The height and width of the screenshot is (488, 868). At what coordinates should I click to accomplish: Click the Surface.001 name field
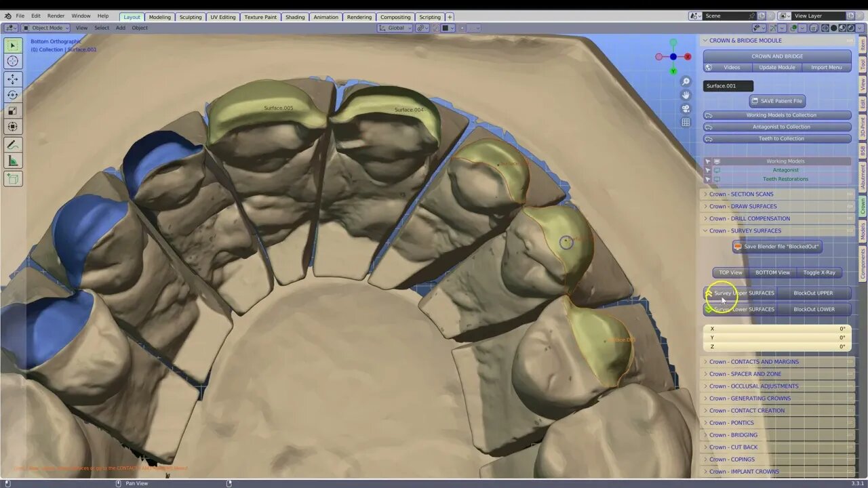click(728, 86)
